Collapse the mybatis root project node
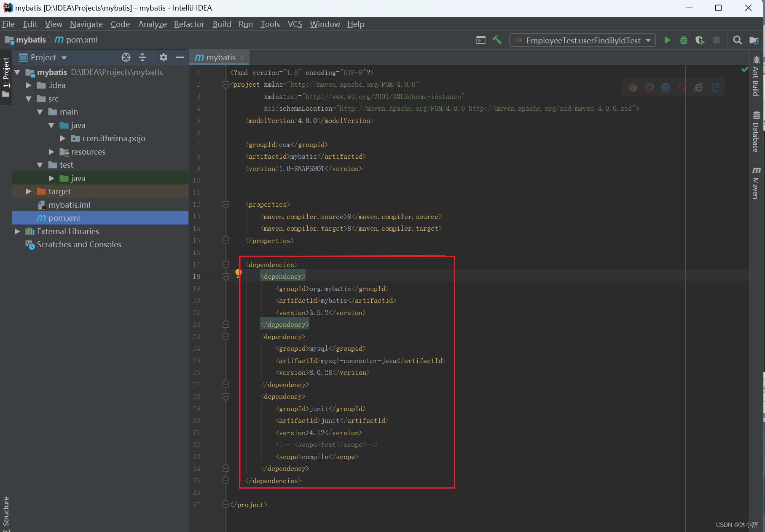The width and height of the screenshot is (765, 532). tap(17, 72)
